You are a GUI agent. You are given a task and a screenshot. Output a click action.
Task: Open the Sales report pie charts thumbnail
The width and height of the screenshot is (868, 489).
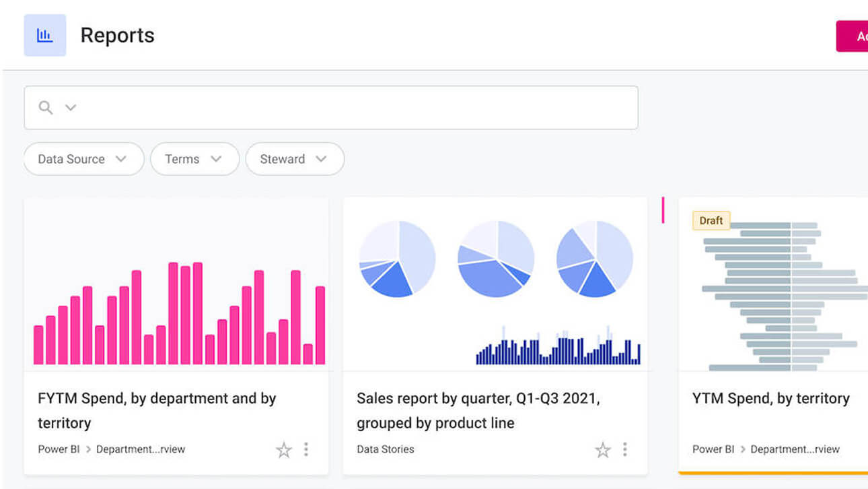(495, 284)
